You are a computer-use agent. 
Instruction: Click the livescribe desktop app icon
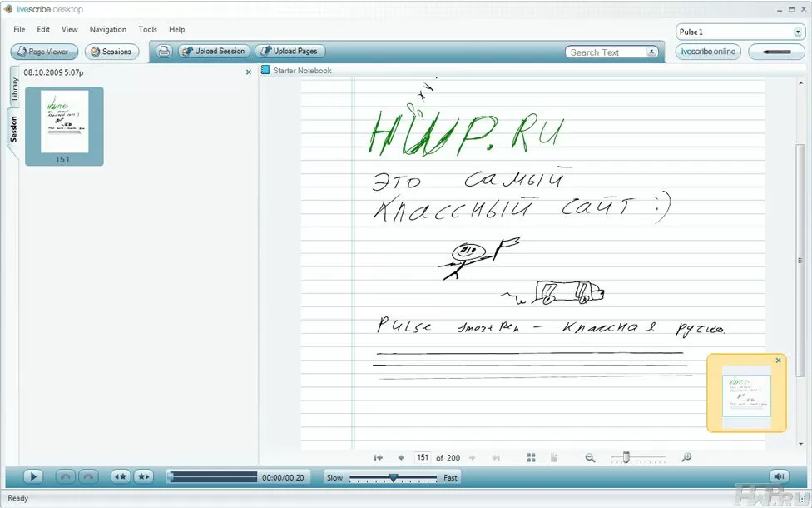[x=8, y=9]
